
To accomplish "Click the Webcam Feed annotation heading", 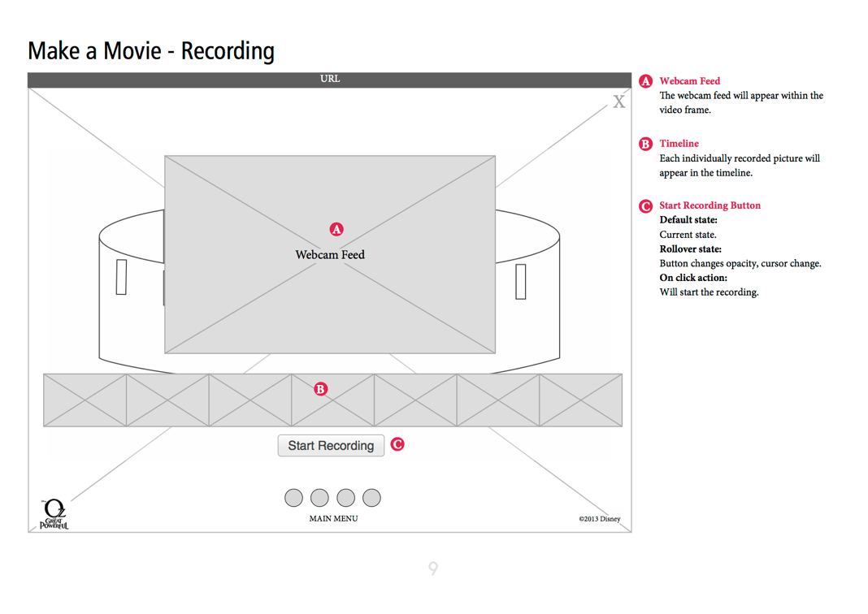I will 690,80.
